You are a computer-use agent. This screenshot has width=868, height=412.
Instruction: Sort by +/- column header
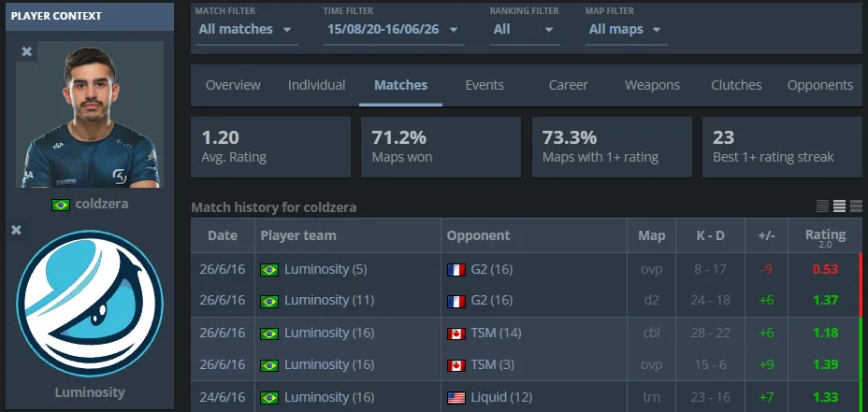[x=766, y=235]
